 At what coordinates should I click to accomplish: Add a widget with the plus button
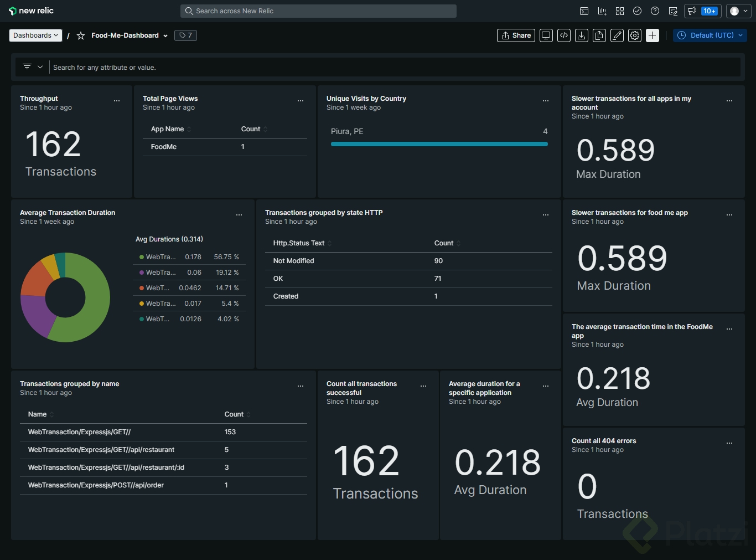pyautogui.click(x=653, y=35)
